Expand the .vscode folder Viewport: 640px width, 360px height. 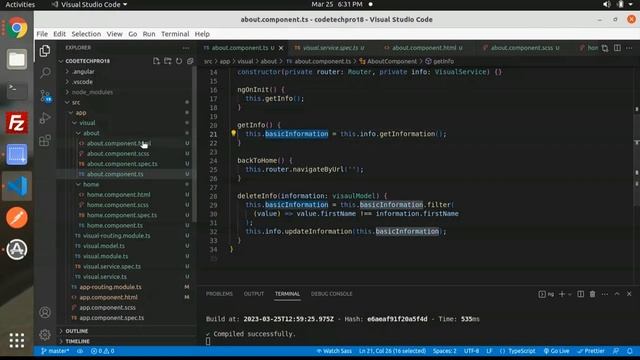[x=82, y=82]
